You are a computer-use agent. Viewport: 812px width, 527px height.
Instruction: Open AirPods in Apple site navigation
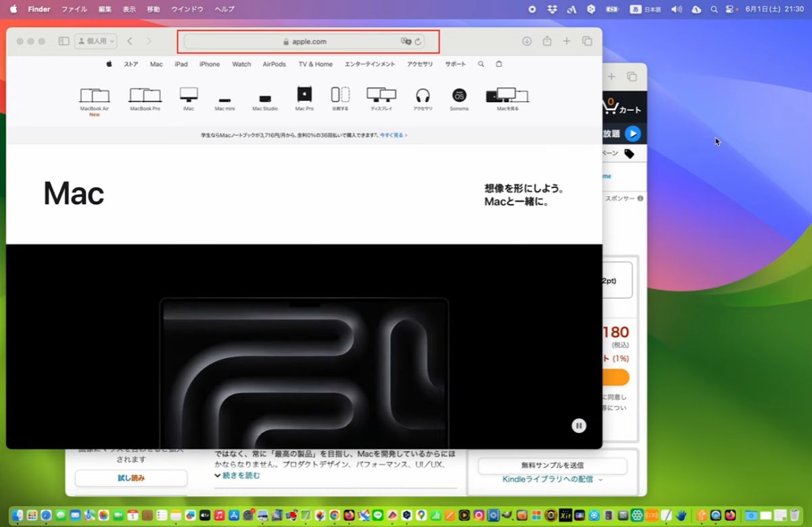(274, 64)
